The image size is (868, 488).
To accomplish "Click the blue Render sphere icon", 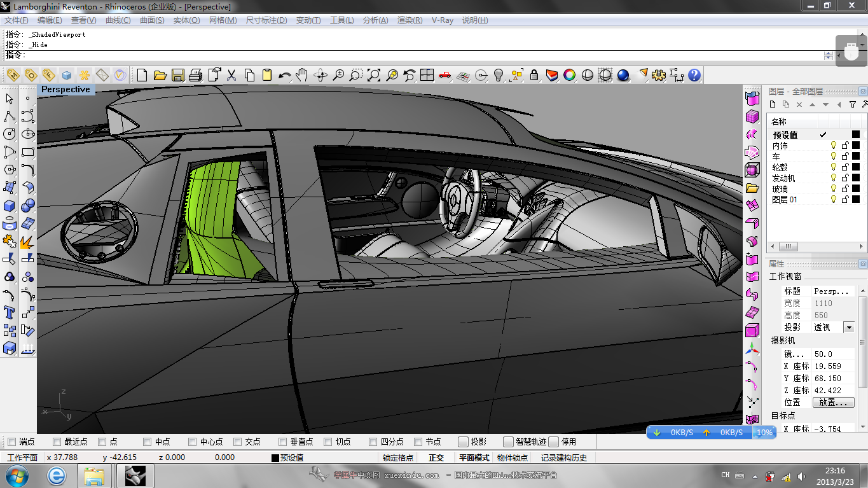I will (x=623, y=75).
